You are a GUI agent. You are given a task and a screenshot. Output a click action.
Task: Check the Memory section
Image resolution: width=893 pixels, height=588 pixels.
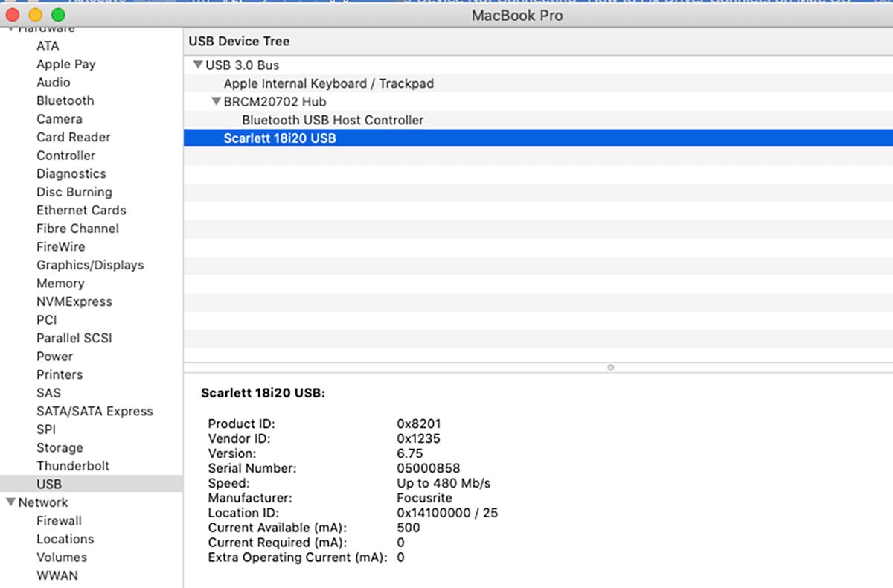(60, 284)
